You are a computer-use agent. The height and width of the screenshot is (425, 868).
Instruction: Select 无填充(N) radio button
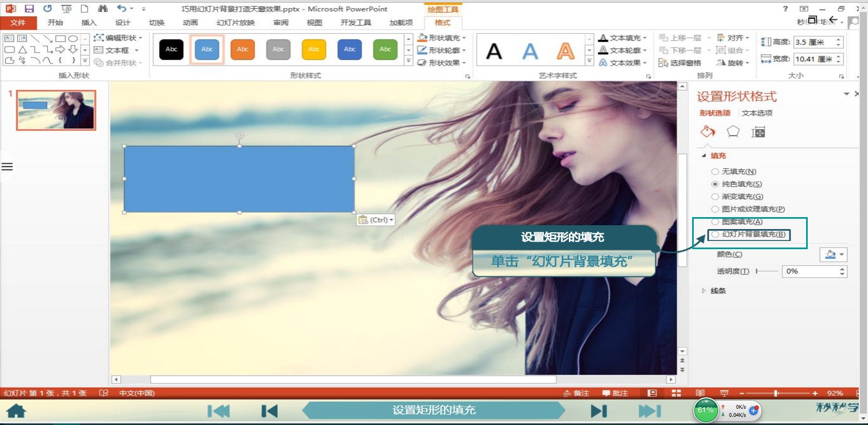point(715,172)
